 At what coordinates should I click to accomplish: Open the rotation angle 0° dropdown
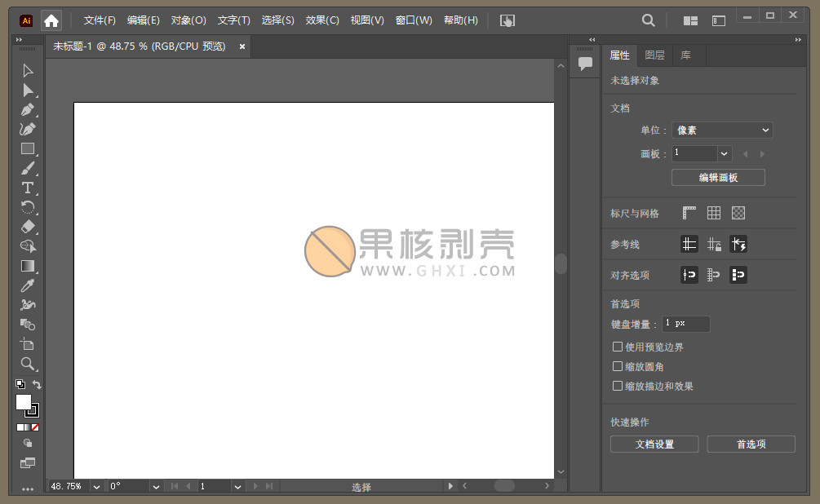click(156, 487)
